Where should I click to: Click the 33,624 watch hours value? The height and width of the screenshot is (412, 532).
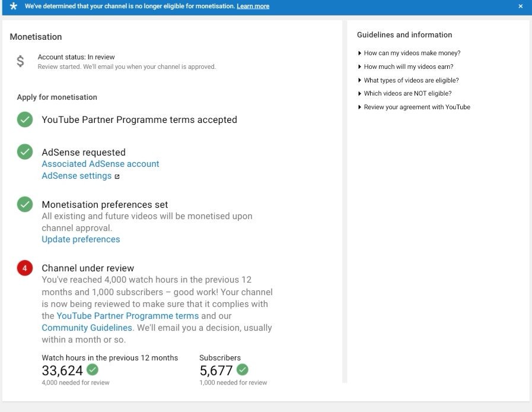[62, 370]
